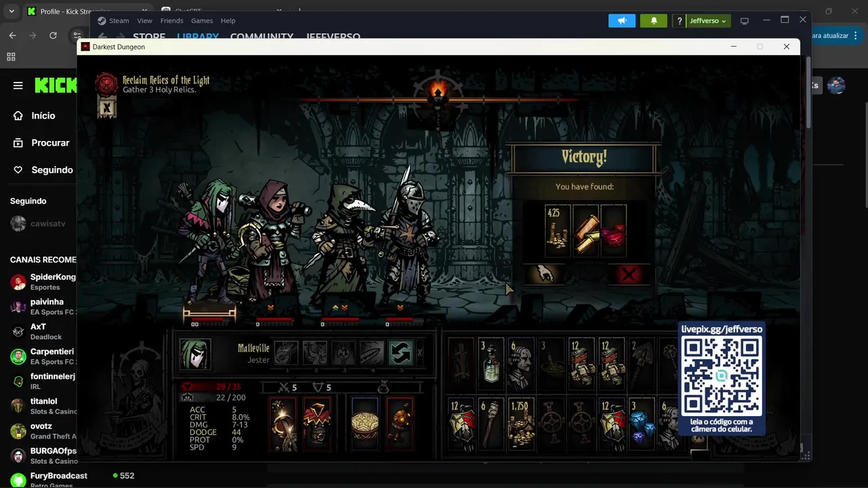This screenshot has width=868, height=488.
Task: Open the SpiderKong recommended channel
Action: 43,281
